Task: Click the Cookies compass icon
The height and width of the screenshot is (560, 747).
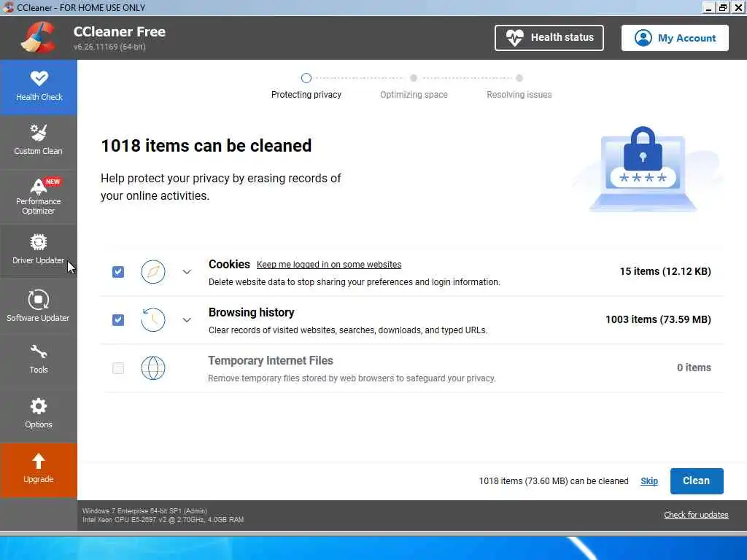Action: point(153,271)
